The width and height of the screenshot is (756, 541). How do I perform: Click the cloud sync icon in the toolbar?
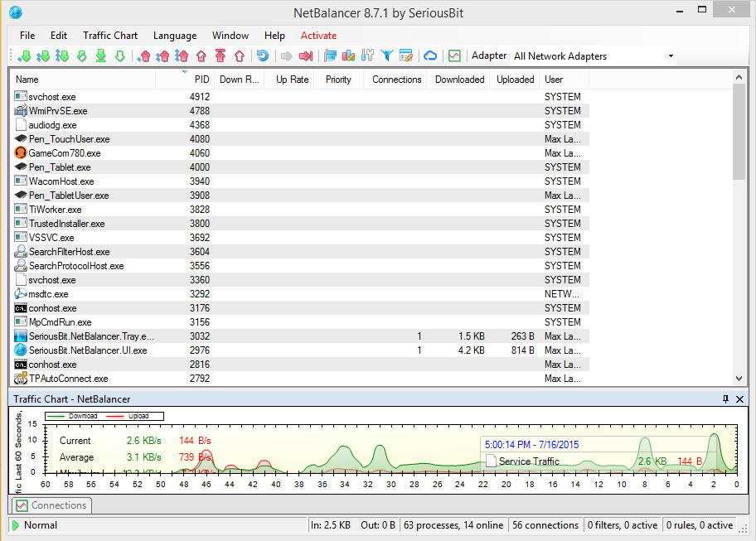click(x=431, y=56)
